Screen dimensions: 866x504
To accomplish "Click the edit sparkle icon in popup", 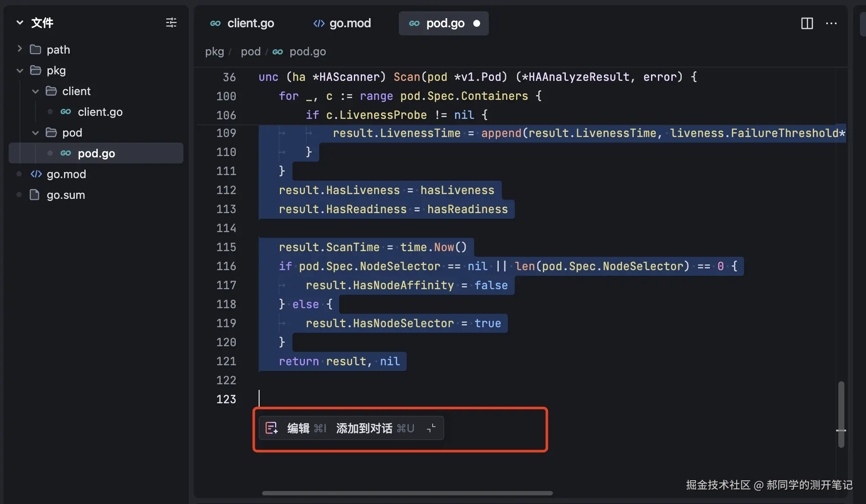I will click(272, 428).
